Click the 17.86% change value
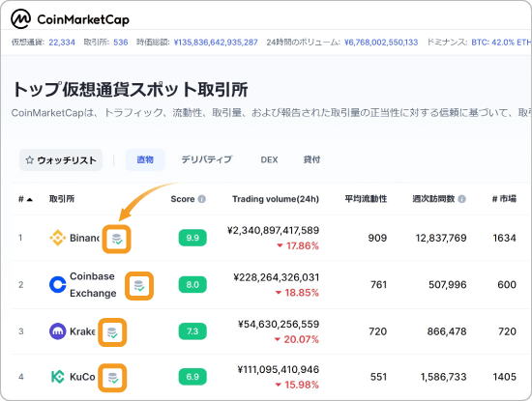 pos(302,245)
